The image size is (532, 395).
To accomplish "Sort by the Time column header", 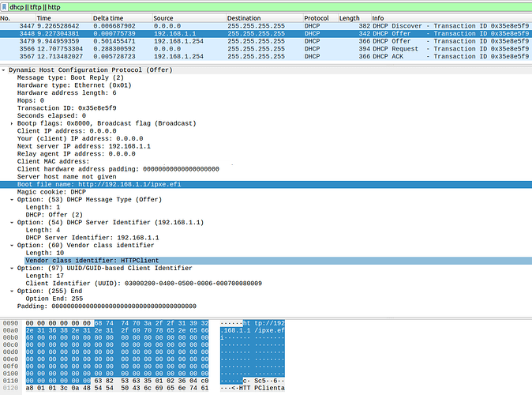I will point(63,18).
